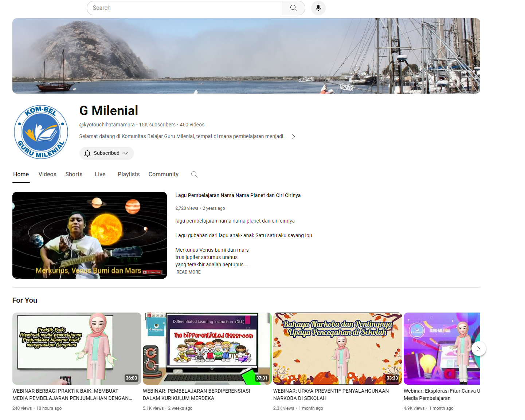Open the Bahaya Narkoba webinar thumbnail

click(x=337, y=349)
